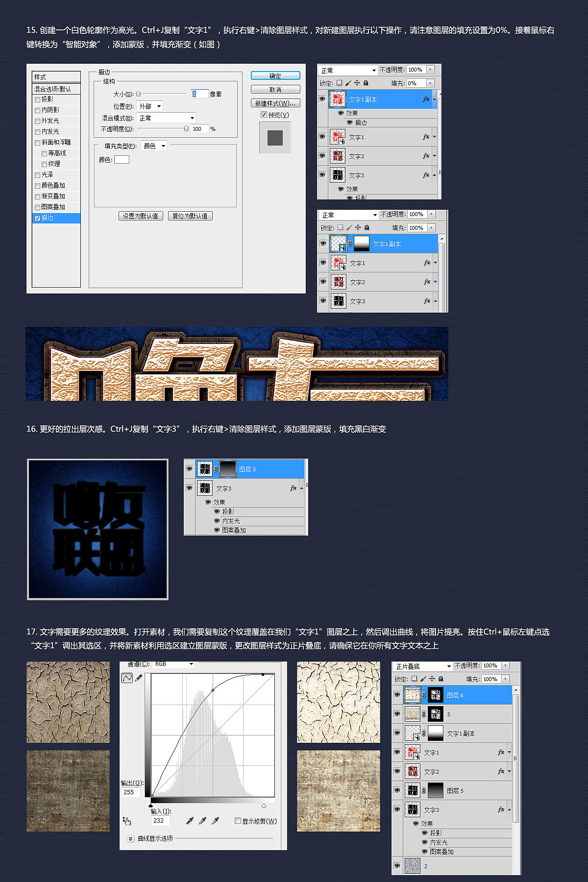
Task: Select gradient mask of 图层 5 in two-layer panel
Action: [227, 469]
